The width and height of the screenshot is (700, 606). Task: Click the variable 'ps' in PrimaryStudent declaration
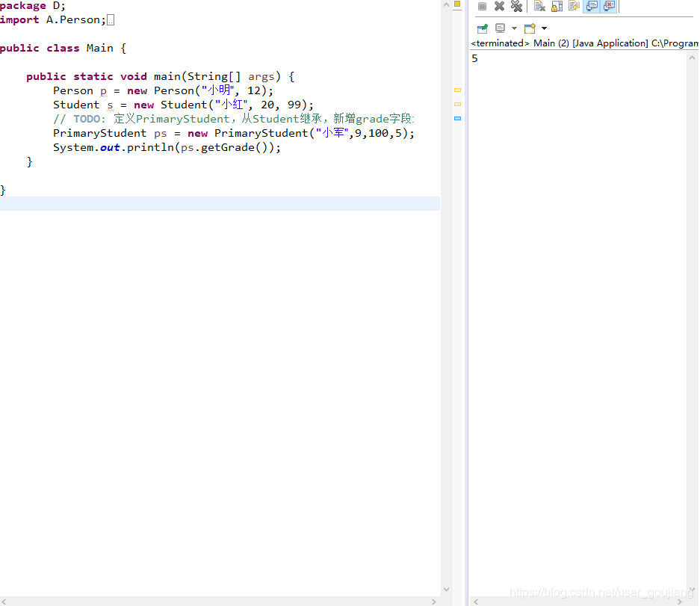(161, 134)
